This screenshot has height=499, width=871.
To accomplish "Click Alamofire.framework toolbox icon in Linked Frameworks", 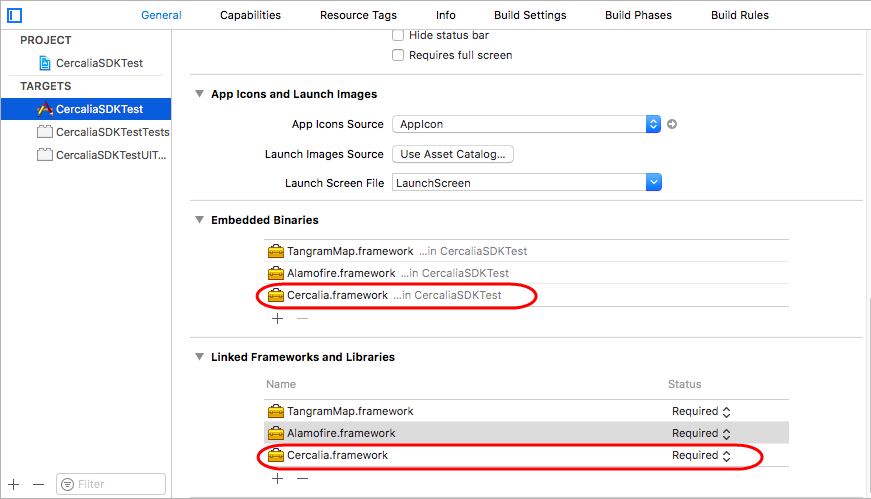I will click(276, 433).
